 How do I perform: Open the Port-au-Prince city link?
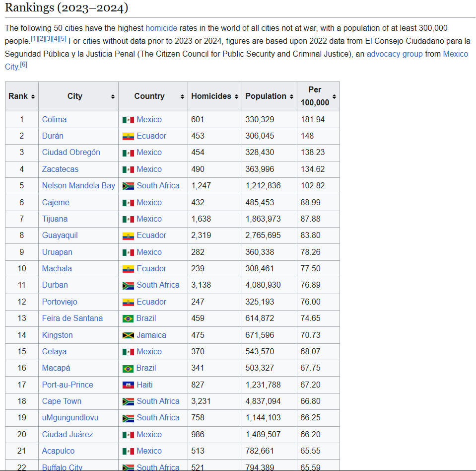pyautogui.click(x=68, y=385)
